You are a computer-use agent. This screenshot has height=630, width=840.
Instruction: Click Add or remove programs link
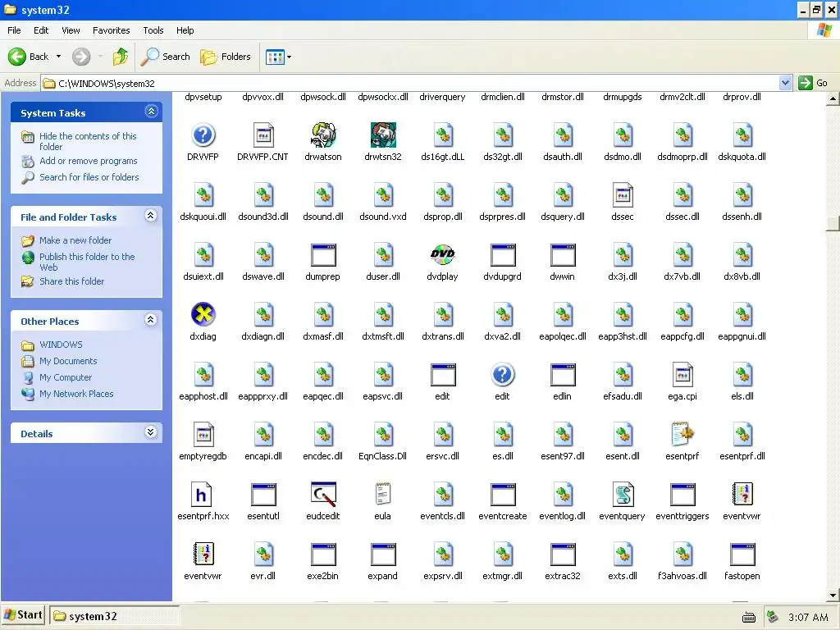point(89,161)
